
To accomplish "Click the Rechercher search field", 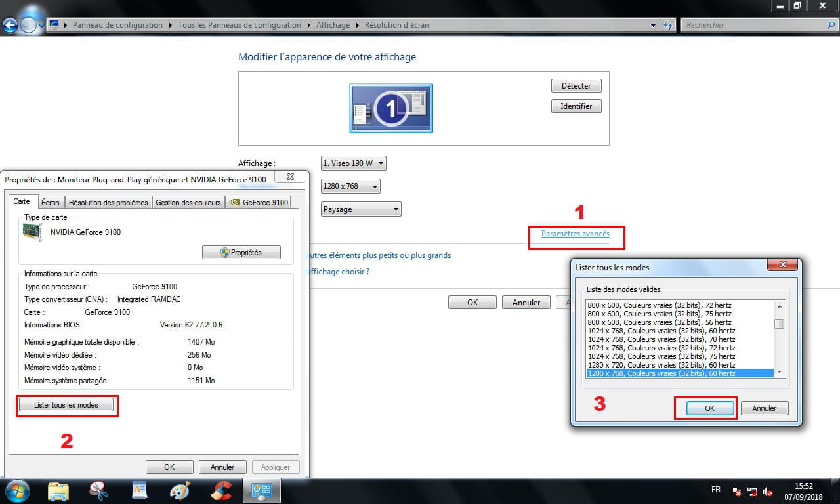I will (x=753, y=25).
